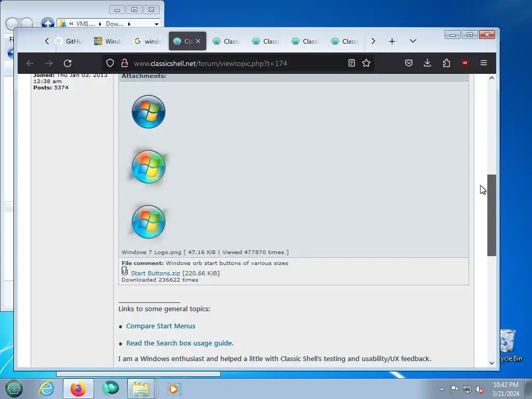Click the scrollbar up arrow
This screenshot has height=399, width=532.
[x=491, y=78]
